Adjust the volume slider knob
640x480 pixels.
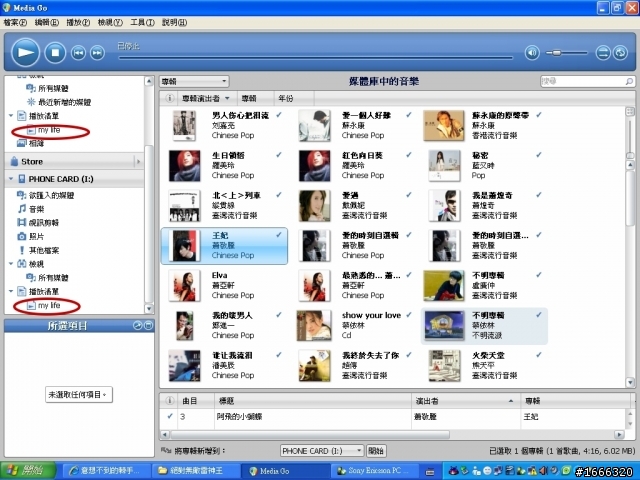coord(557,53)
